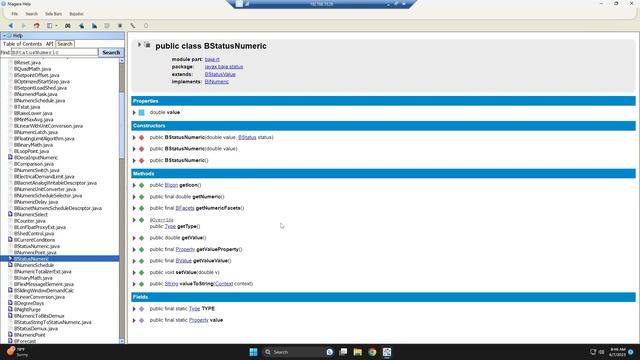Open the Property link in getValueProperty()
Image resolution: width=640 pixels, height=360 pixels.
coord(185,249)
